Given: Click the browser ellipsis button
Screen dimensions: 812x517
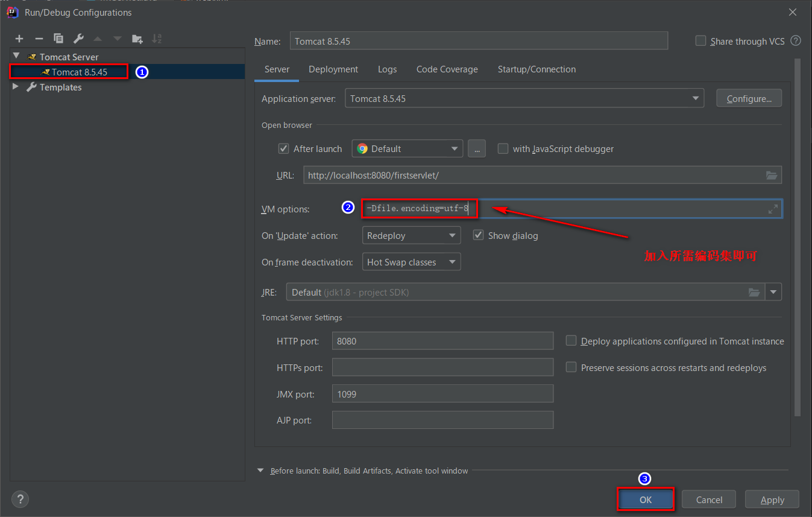Looking at the screenshot, I should tap(476, 148).
